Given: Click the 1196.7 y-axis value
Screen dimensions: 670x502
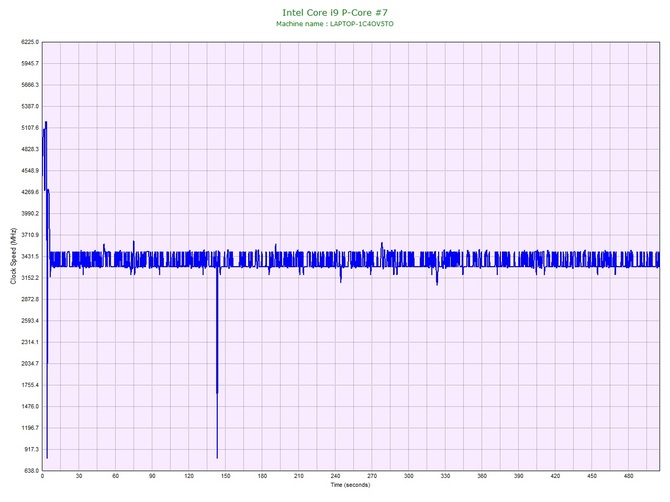Looking at the screenshot, I should pyautogui.click(x=30, y=428).
